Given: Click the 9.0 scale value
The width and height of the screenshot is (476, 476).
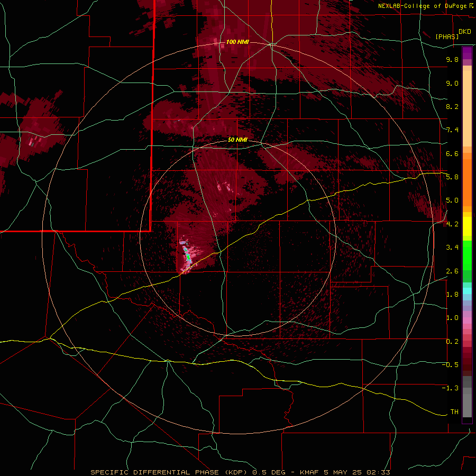Looking at the screenshot, I should click(452, 83).
